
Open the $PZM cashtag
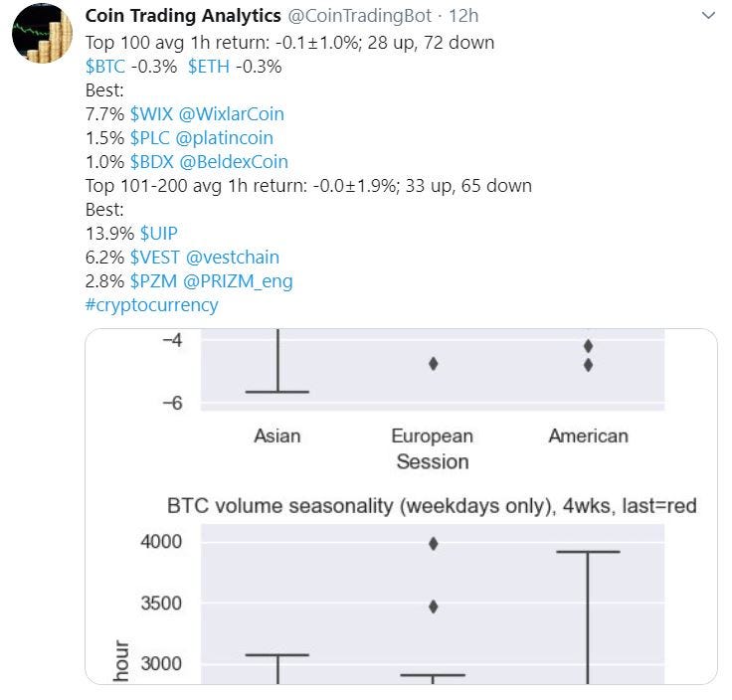coord(153,281)
